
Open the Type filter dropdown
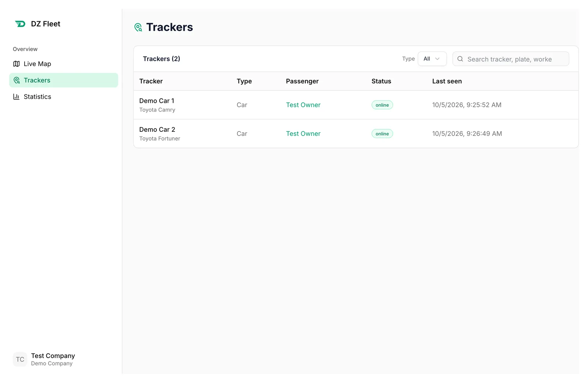tap(432, 59)
